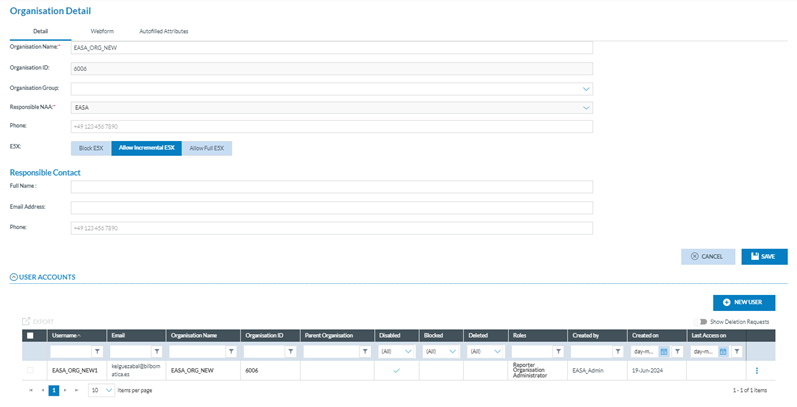Open the Created on calendar picker
Screen dimensions: 797x407
[663, 352]
